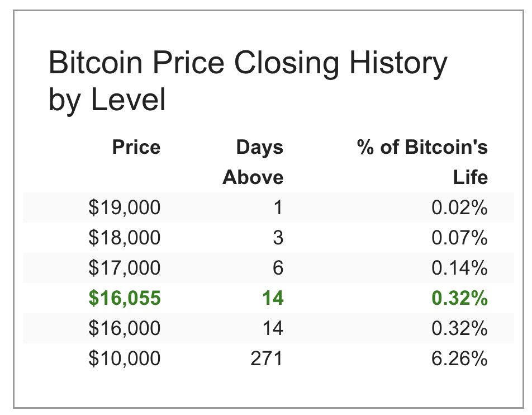This screenshot has height=415, width=532.
Task: Select the Days Above column header
Action: coord(253,162)
